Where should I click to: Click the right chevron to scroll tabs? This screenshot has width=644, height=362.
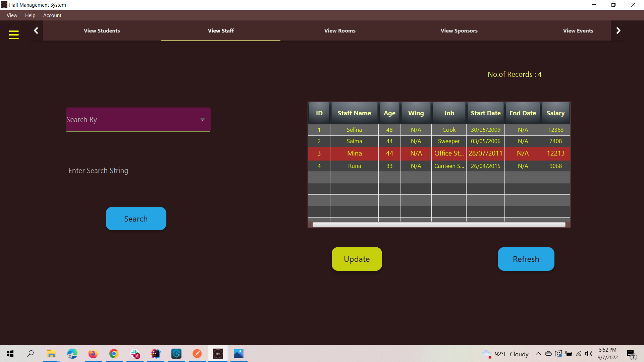(618, 30)
